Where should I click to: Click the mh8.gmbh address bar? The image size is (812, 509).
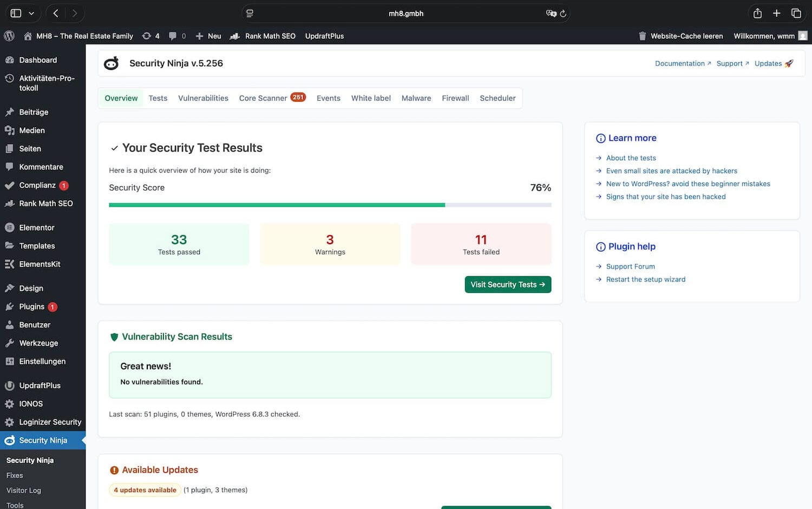(406, 13)
